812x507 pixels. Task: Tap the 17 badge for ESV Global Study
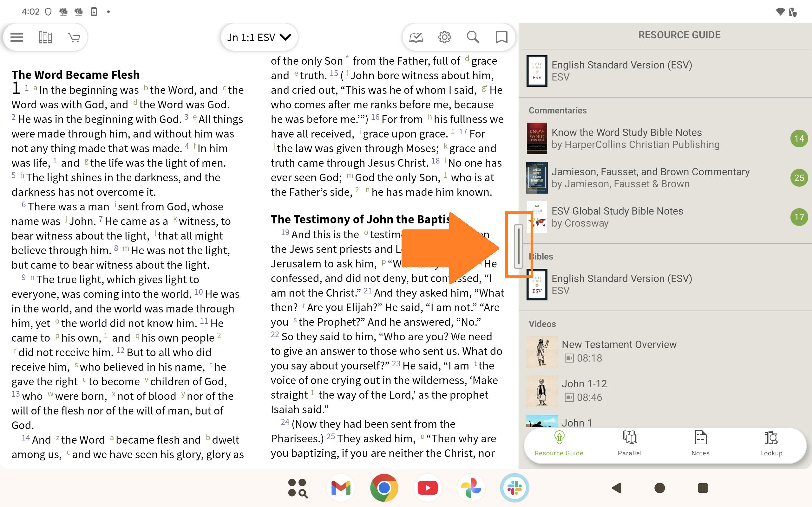(799, 217)
